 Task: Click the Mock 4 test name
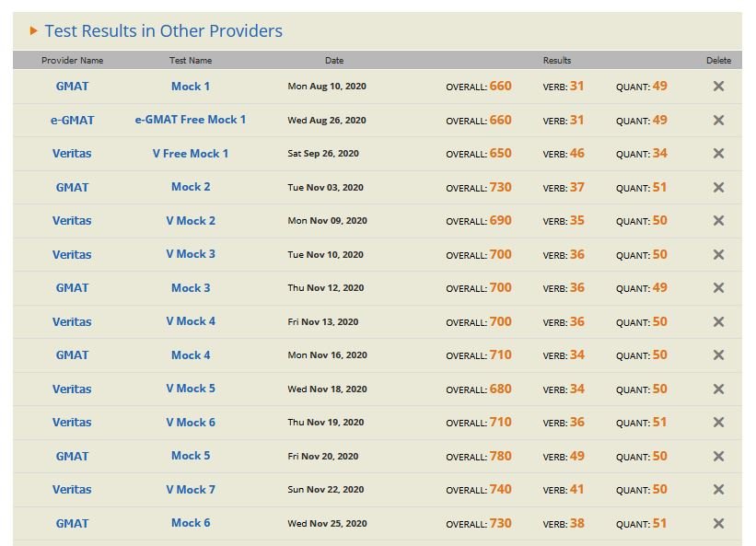click(191, 355)
